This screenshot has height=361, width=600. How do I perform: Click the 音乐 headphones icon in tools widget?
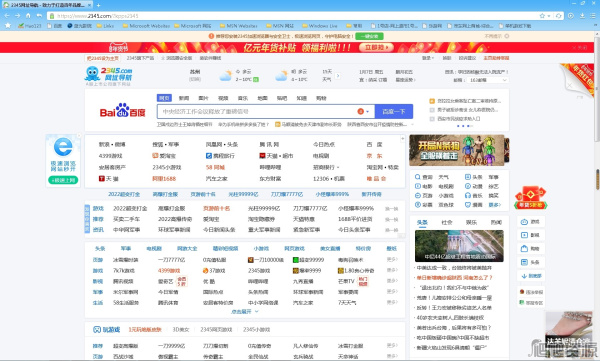pyautogui.click(x=468, y=195)
